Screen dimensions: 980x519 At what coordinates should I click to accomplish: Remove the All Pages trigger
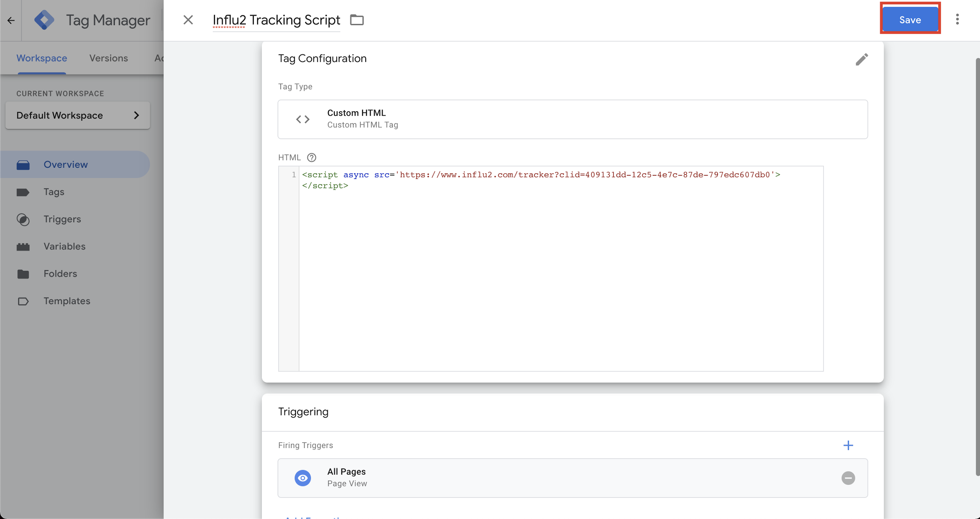click(848, 478)
